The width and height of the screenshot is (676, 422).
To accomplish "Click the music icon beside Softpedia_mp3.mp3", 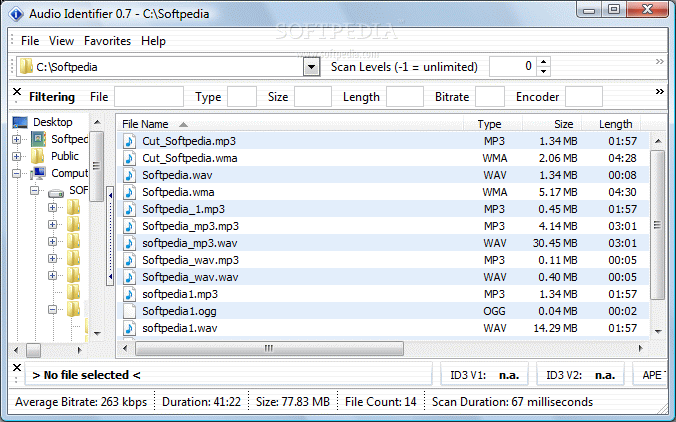I will tap(129, 226).
